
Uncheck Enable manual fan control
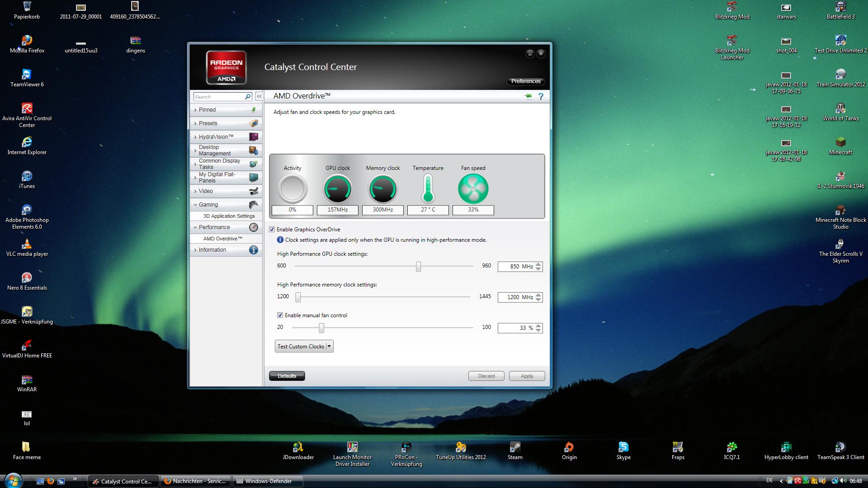coord(280,315)
